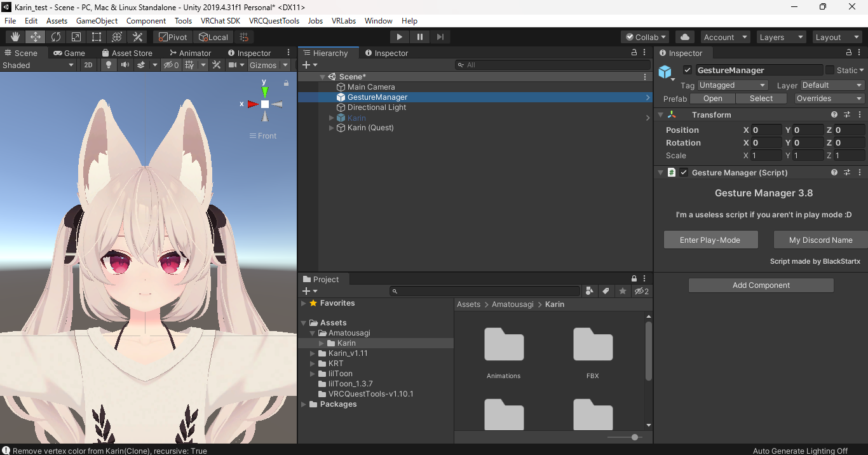Viewport: 868px width, 455px height.
Task: Toggle scene grid visibility icon
Action: click(x=189, y=65)
